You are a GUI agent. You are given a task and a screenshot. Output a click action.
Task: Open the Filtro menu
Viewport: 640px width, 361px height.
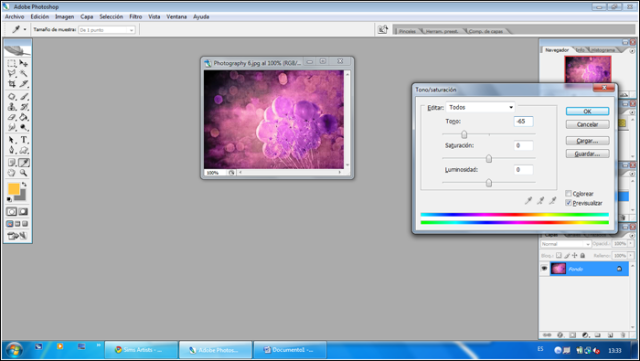pyautogui.click(x=136, y=17)
